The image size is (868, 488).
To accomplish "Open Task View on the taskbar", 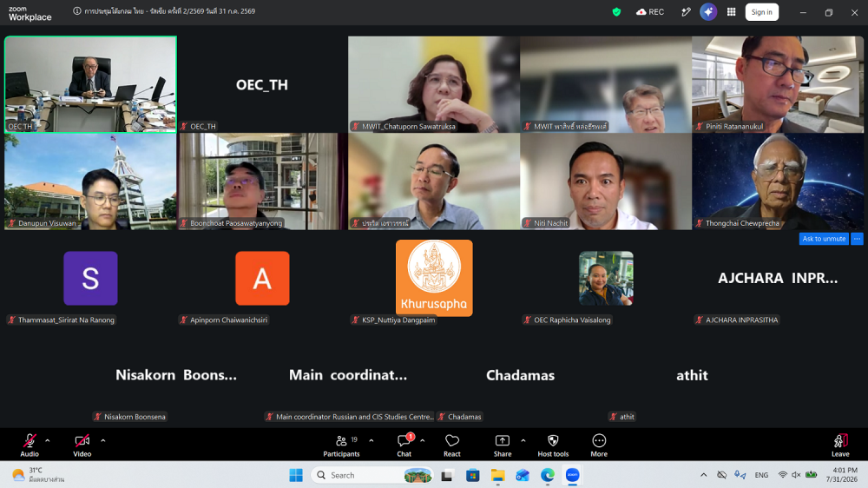I will click(447, 475).
